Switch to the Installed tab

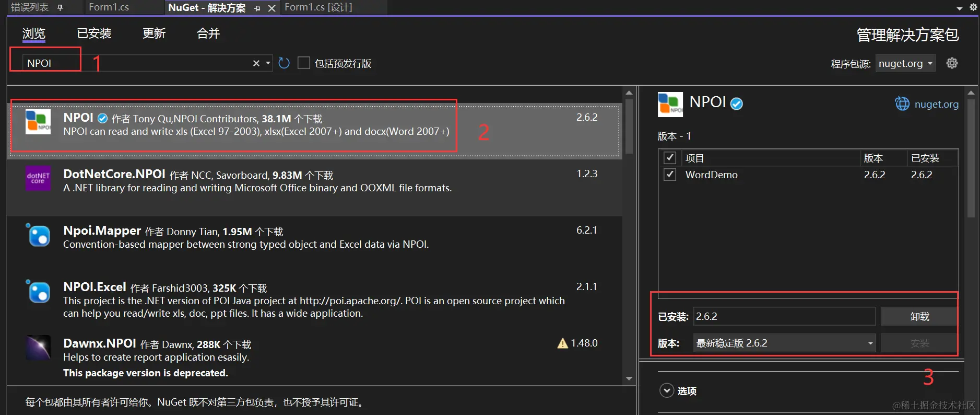point(94,33)
